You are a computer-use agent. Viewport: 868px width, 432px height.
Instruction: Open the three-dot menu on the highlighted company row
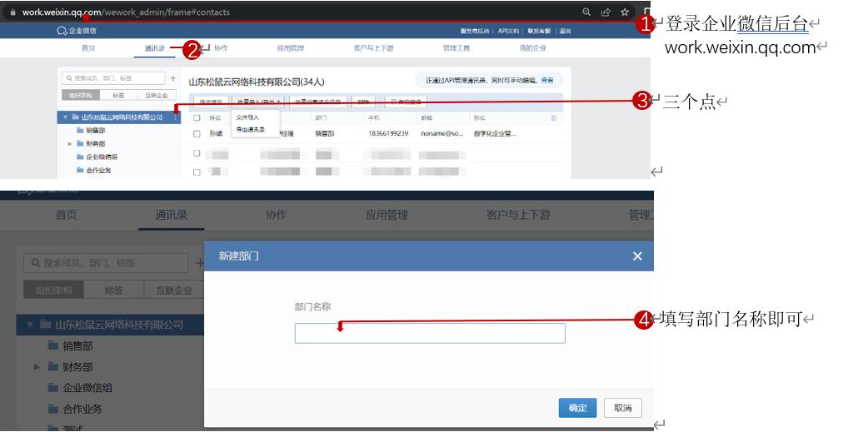[176, 117]
